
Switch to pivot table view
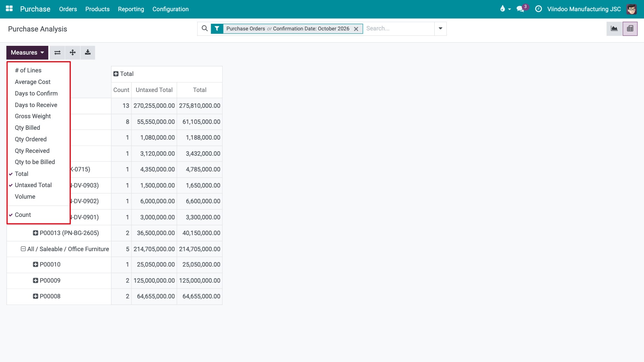tap(630, 29)
